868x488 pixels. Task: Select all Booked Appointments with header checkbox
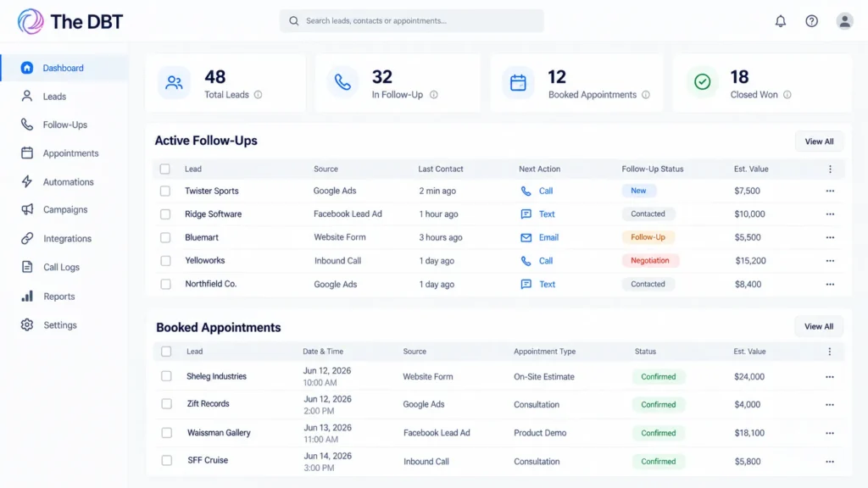pos(166,352)
